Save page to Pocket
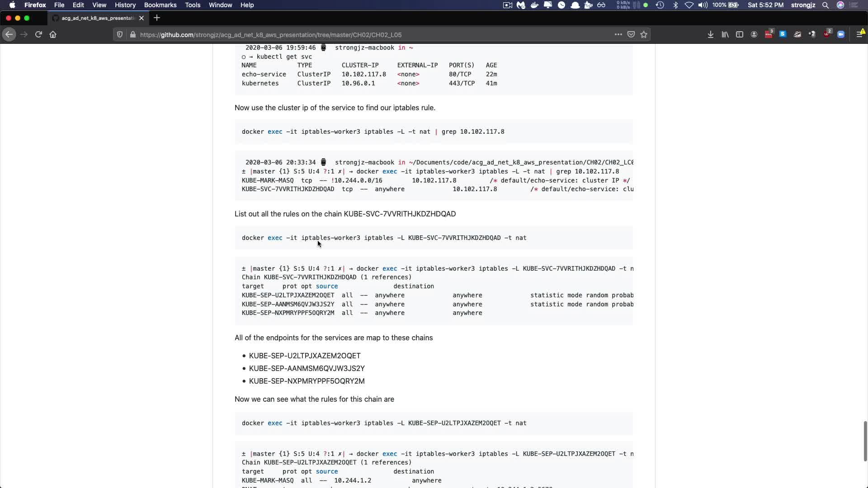This screenshot has width=868, height=488. 631,34
